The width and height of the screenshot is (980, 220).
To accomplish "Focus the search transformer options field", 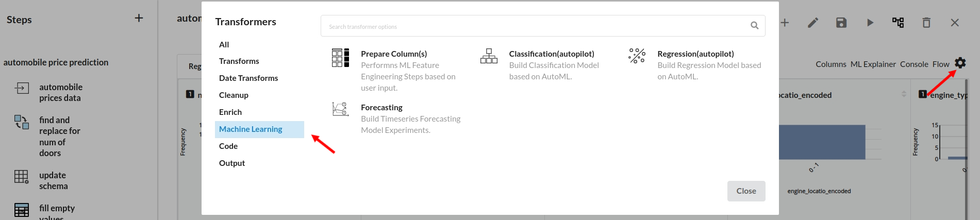I will tap(543, 26).
